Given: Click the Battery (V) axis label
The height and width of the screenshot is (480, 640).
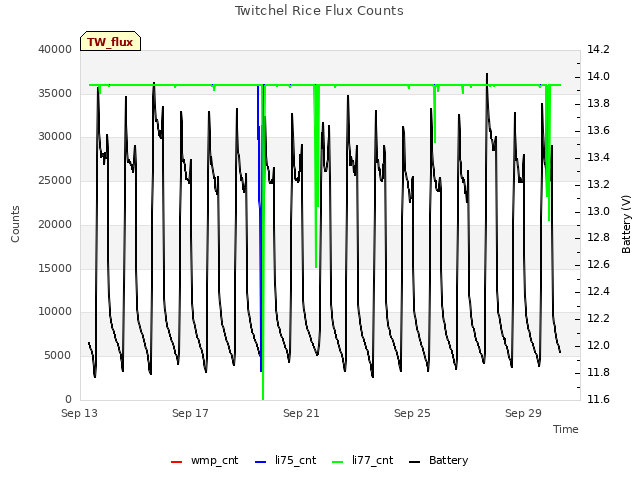Looking at the screenshot, I should coord(626,224).
